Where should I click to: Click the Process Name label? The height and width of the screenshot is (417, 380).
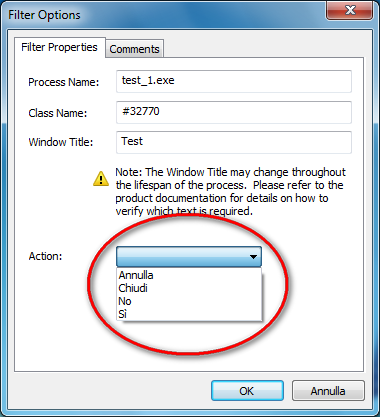tap(64, 82)
